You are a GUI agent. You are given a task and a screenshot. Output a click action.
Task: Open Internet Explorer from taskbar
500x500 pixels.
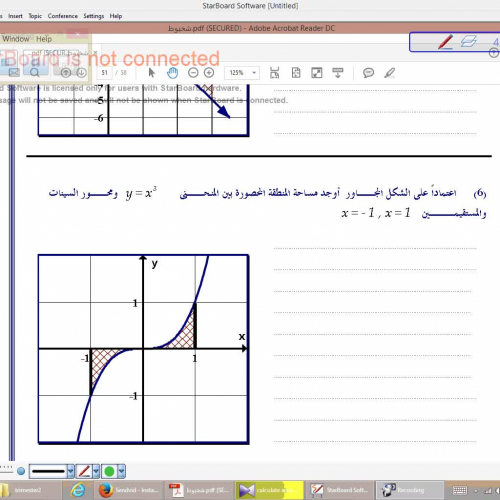[78, 490]
